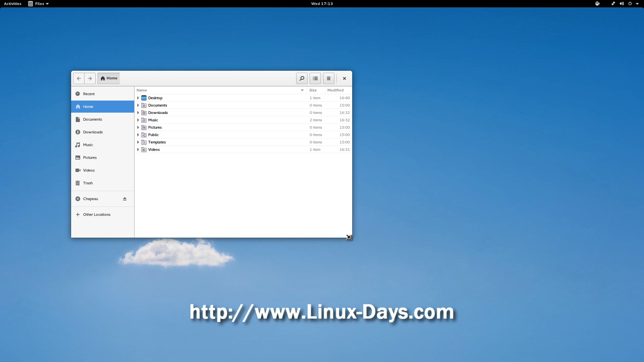Open the system status dropdown arrow

637,4
